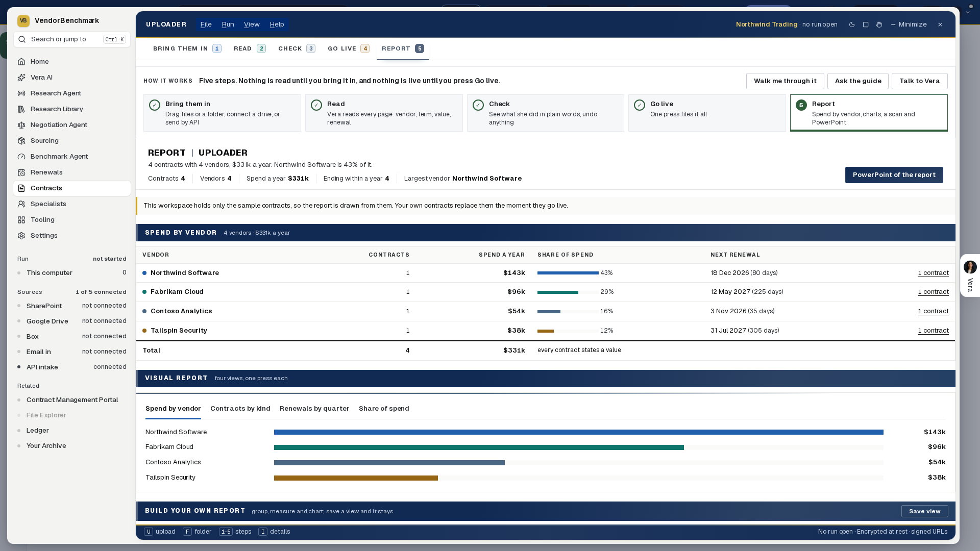
Task: Switch to the Bring Them In step tab
Action: [187, 48]
